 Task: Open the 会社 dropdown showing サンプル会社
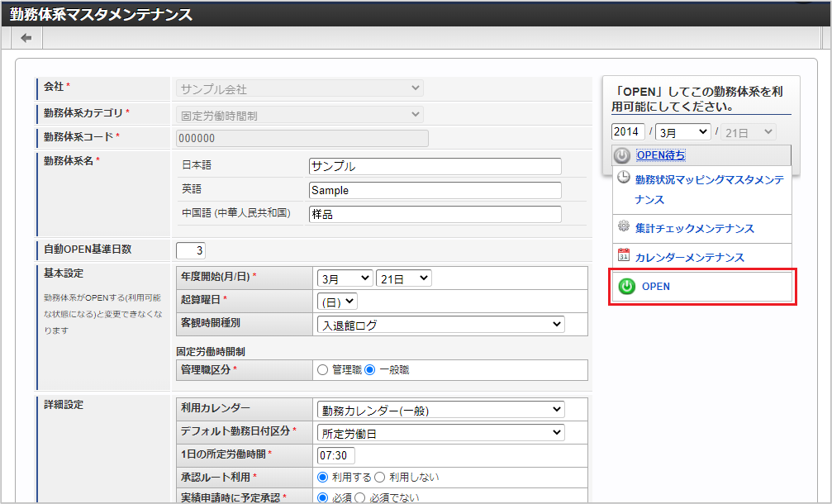pyautogui.click(x=300, y=88)
